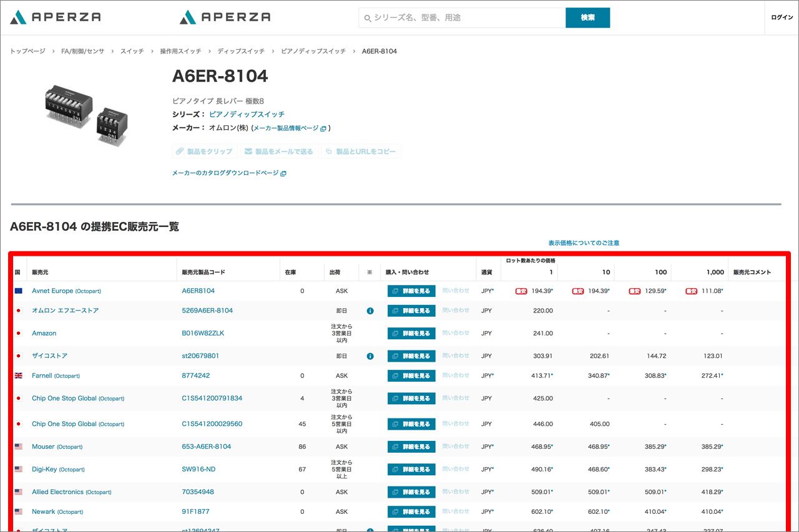Open メーカーのカタログダウンロードページ link
Screen dimensions: 799x532
(x=229, y=173)
